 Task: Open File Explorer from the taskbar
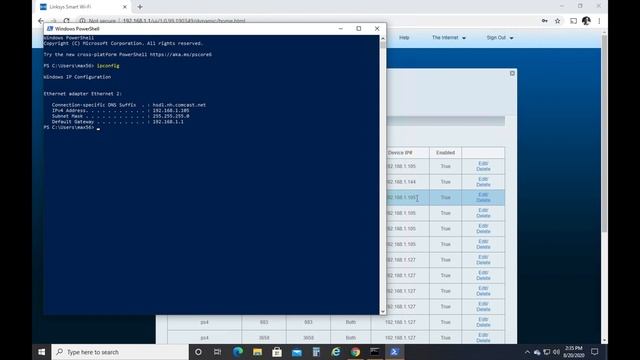coord(257,352)
